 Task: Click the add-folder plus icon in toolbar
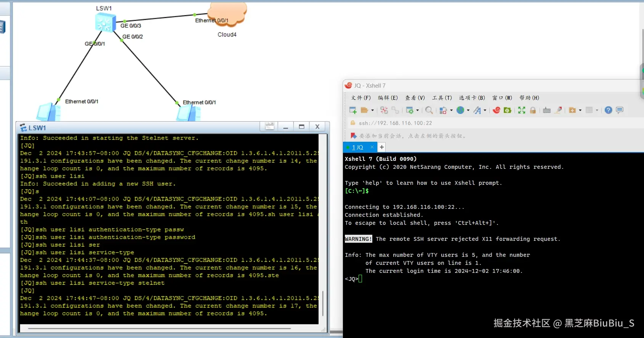click(572, 110)
